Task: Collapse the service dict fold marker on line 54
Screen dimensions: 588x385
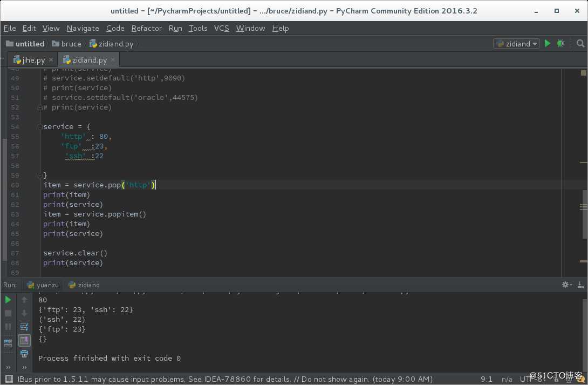Action: (40, 127)
